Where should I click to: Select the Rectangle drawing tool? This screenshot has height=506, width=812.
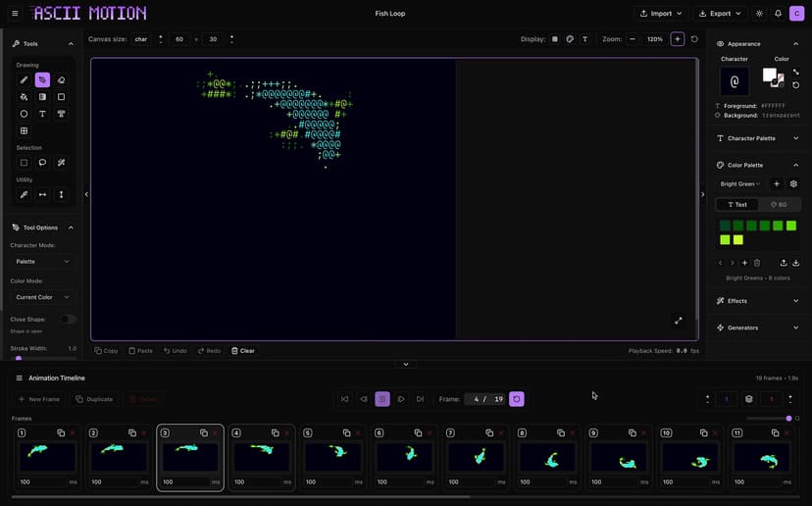point(61,97)
